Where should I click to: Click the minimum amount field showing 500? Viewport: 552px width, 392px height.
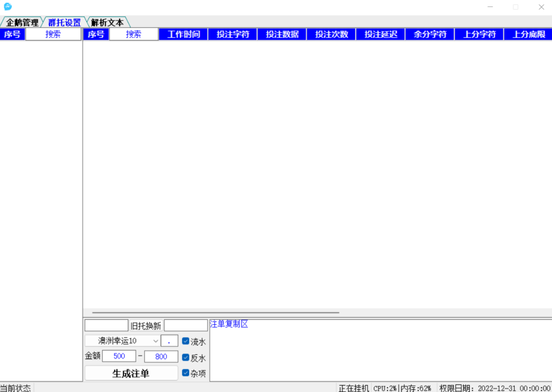pyautogui.click(x=119, y=356)
